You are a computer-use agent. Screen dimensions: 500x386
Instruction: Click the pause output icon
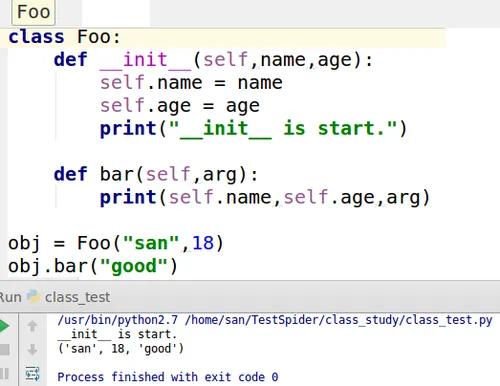4,373
